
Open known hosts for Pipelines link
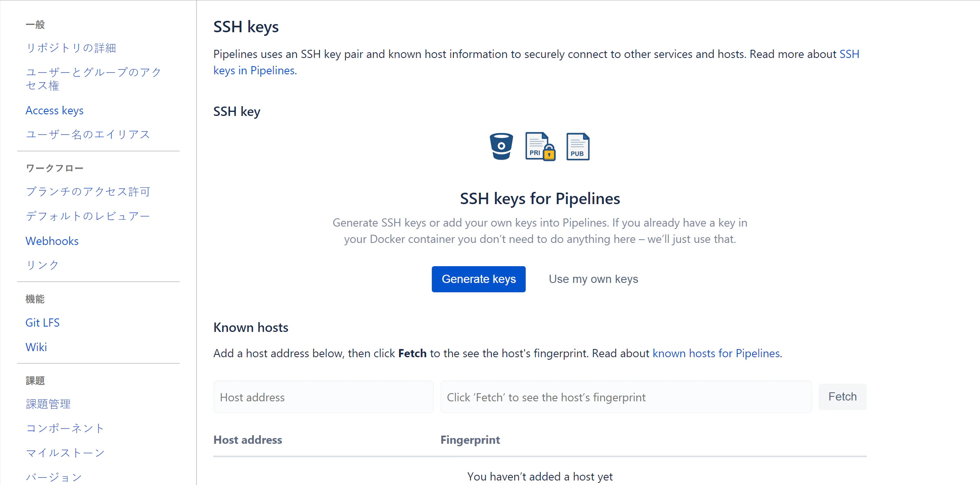coord(716,354)
